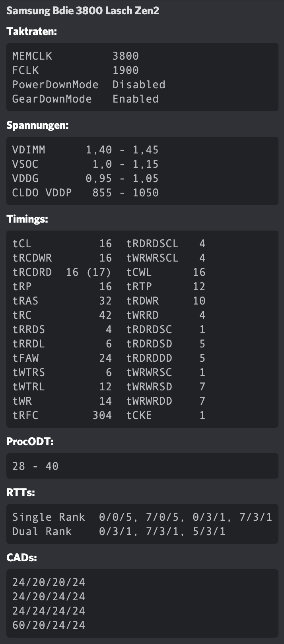
Task: Click the Taktraten heading
Action: point(32,31)
